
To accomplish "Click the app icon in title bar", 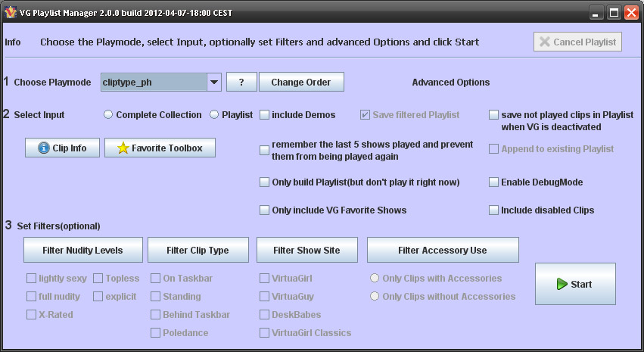I will click(x=11, y=11).
